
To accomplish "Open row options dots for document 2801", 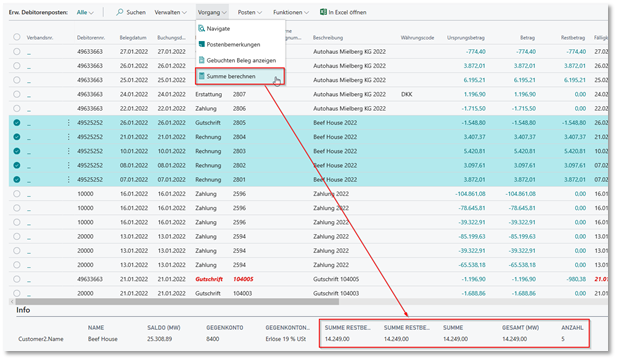I will 68,179.
